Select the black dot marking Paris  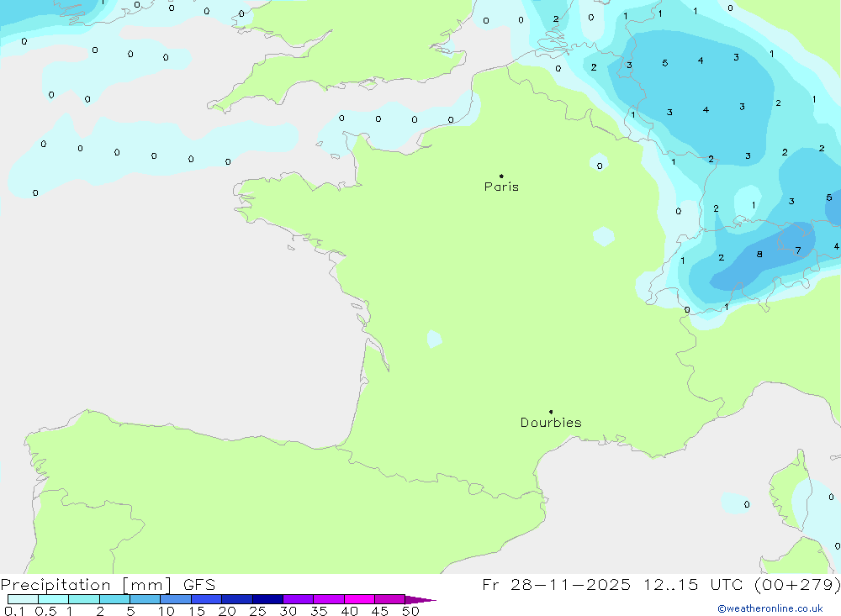click(x=501, y=176)
